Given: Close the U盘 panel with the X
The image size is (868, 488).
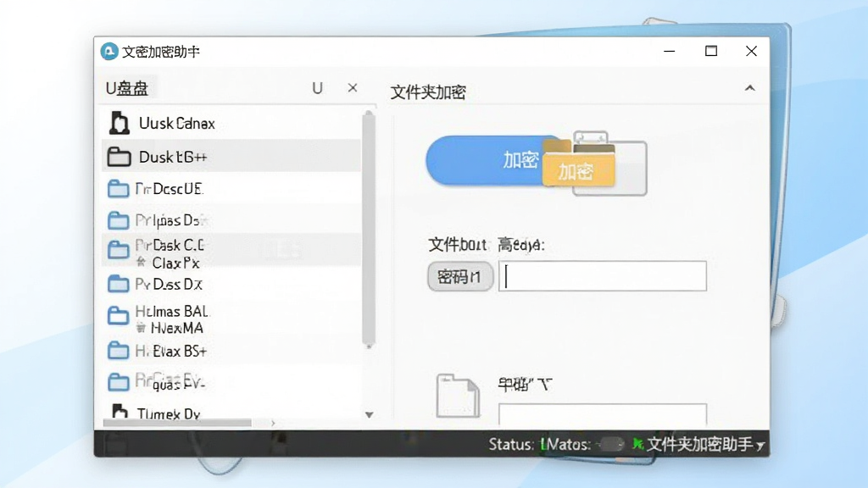Looking at the screenshot, I should 353,87.
